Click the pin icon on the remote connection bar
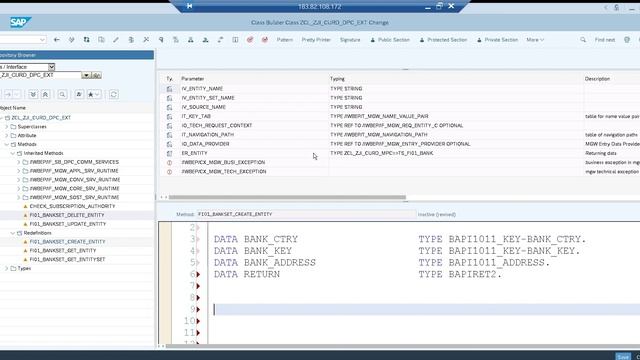 189,6
